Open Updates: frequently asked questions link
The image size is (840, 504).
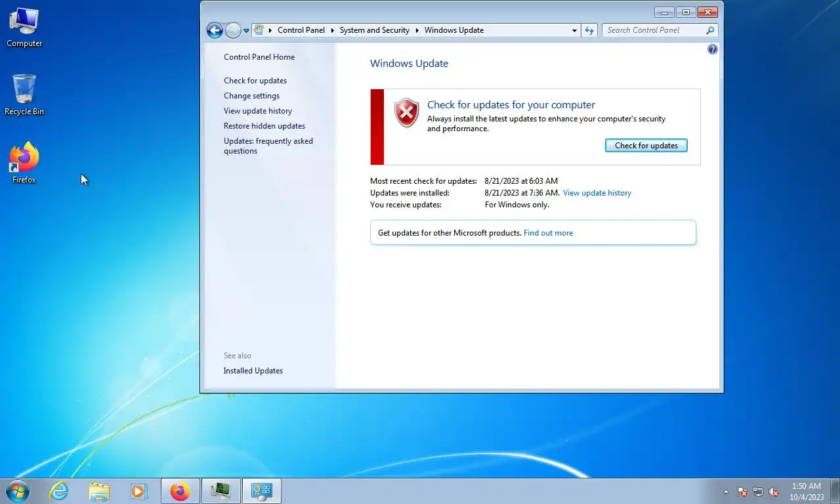point(268,146)
